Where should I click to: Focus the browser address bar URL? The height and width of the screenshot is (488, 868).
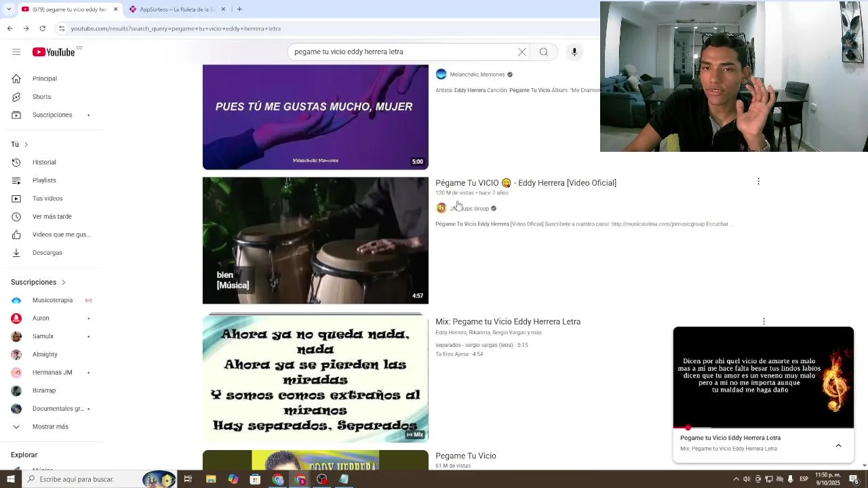click(176, 28)
